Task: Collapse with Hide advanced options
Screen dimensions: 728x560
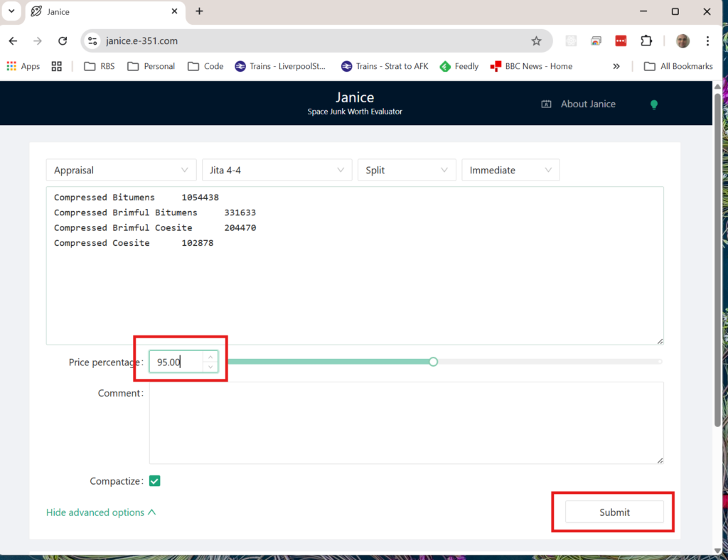Action: pyautogui.click(x=100, y=512)
